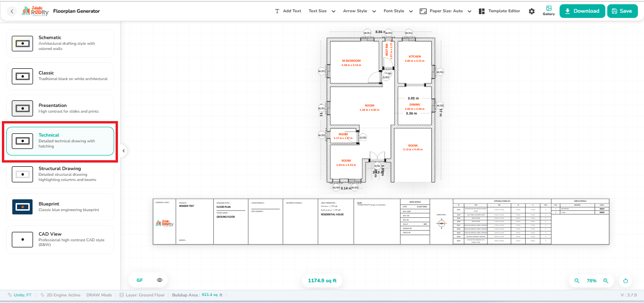The image size is (644, 303).
Task: Toggle ground floor visibility eye icon
Action: coord(159,280)
